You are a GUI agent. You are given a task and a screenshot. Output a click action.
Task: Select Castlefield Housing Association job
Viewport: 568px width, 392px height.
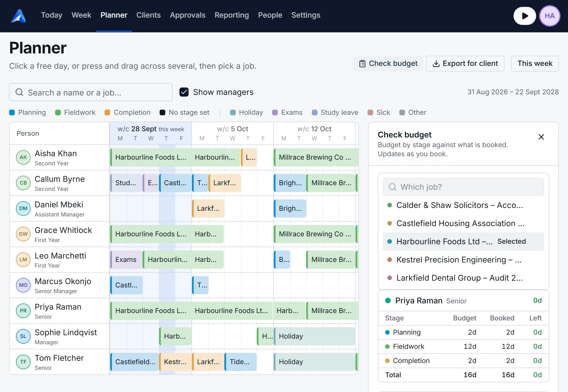463,223
